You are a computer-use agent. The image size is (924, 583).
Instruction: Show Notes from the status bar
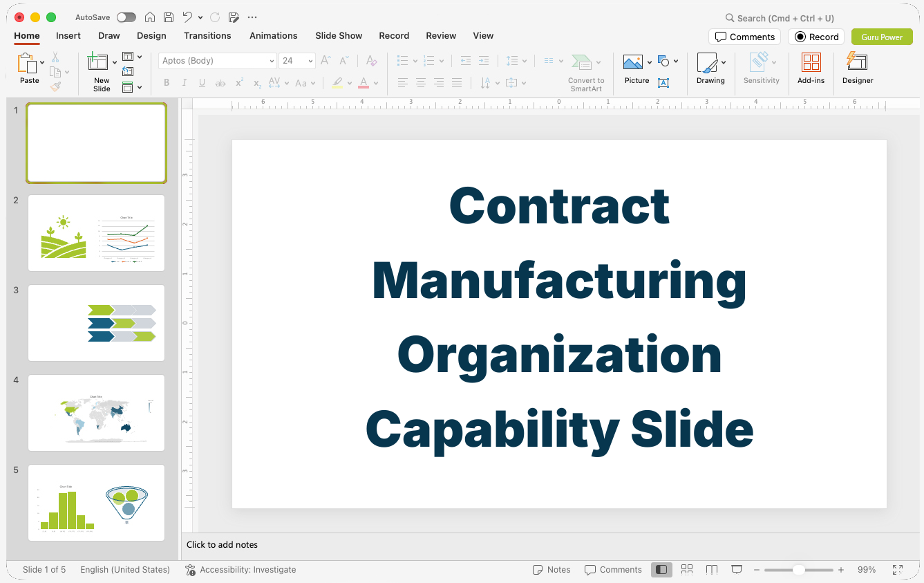point(551,570)
